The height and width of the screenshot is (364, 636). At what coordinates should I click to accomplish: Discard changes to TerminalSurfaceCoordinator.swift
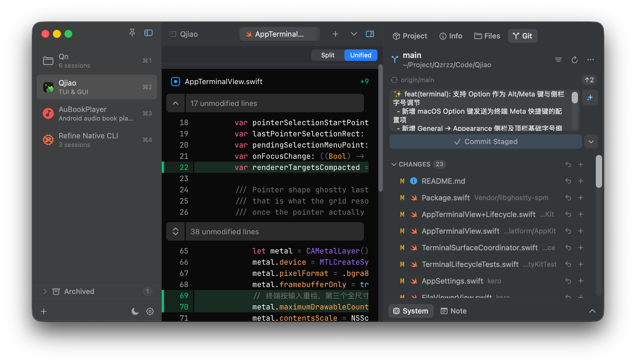pos(568,247)
